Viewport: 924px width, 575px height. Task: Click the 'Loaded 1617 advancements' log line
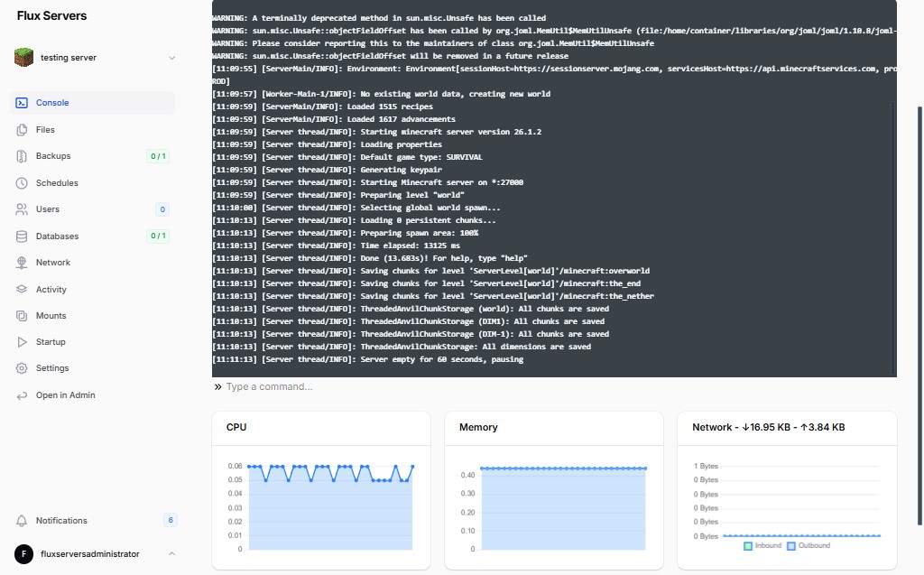pos(334,119)
